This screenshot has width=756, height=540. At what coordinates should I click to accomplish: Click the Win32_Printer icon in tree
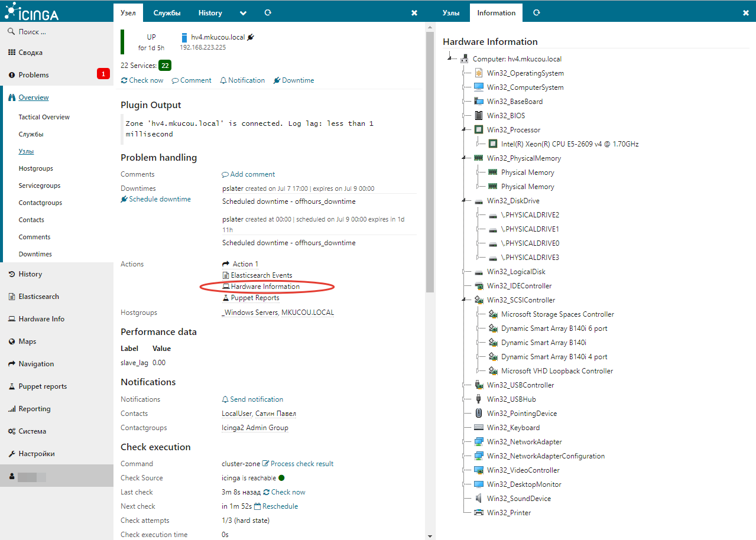pos(479,512)
